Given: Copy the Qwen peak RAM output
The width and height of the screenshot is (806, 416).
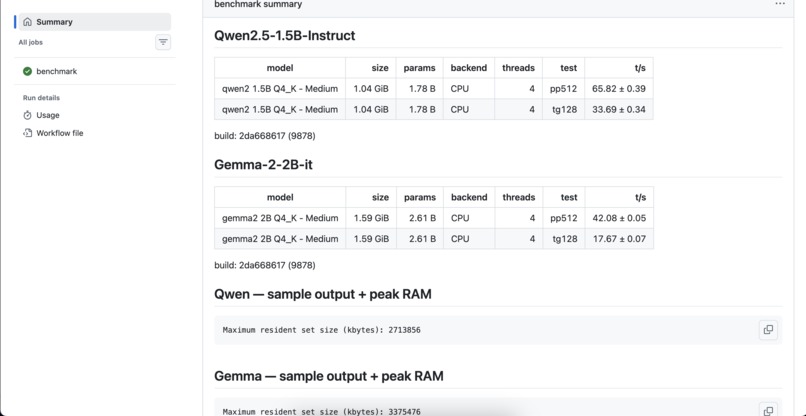Looking at the screenshot, I should point(768,330).
